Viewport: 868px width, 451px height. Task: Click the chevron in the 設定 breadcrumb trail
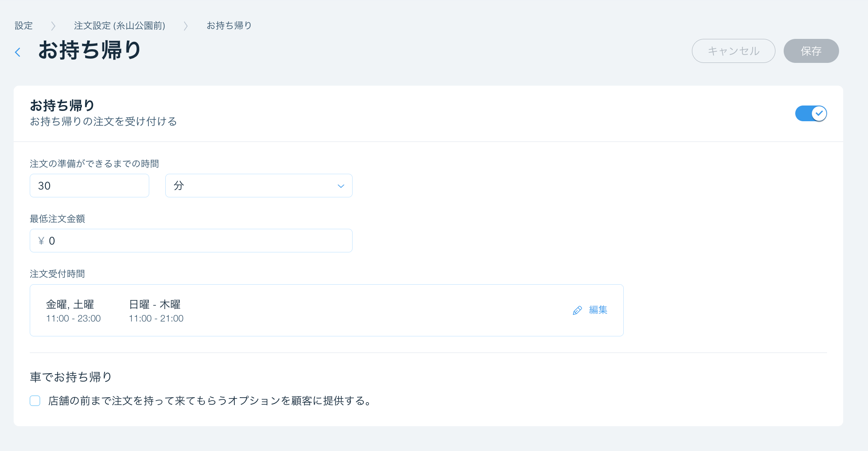point(53,26)
